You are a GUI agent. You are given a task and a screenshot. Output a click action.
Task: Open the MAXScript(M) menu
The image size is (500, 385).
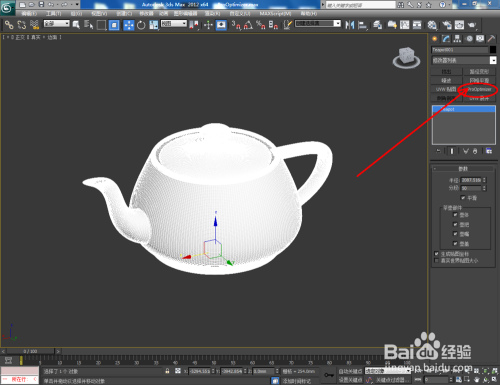275,14
